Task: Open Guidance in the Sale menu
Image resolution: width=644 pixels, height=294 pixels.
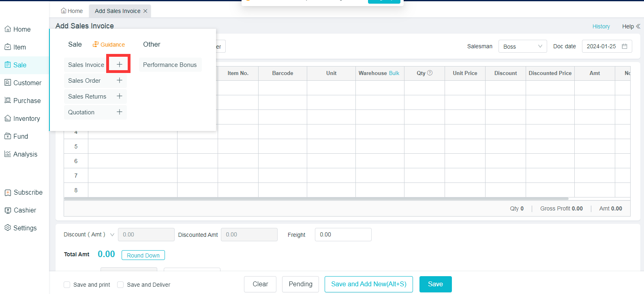Action: (x=109, y=45)
